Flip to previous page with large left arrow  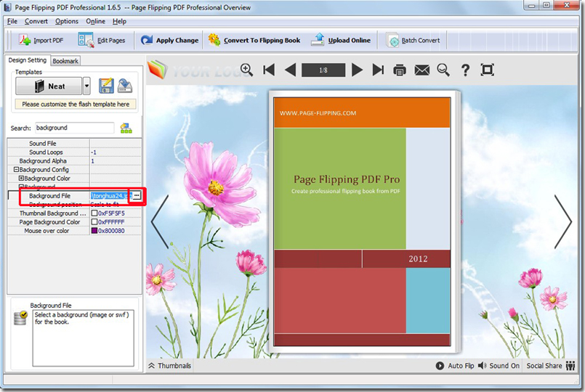[160, 221]
